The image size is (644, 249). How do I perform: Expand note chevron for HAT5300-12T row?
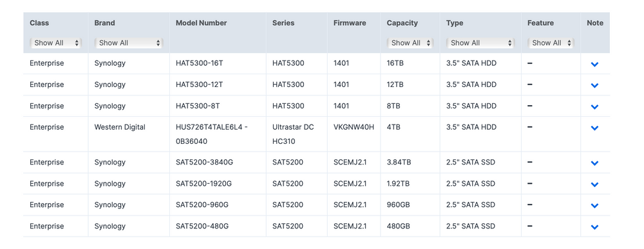click(x=594, y=85)
